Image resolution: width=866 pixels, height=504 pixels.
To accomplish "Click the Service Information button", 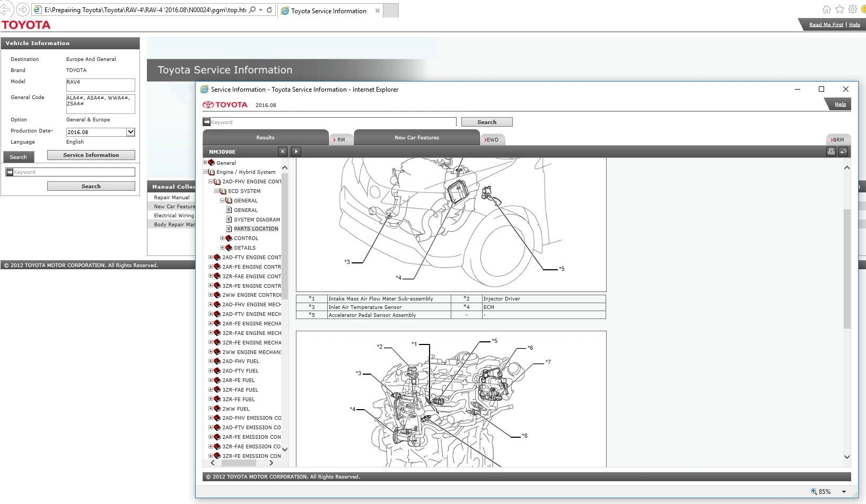I will pyautogui.click(x=91, y=155).
